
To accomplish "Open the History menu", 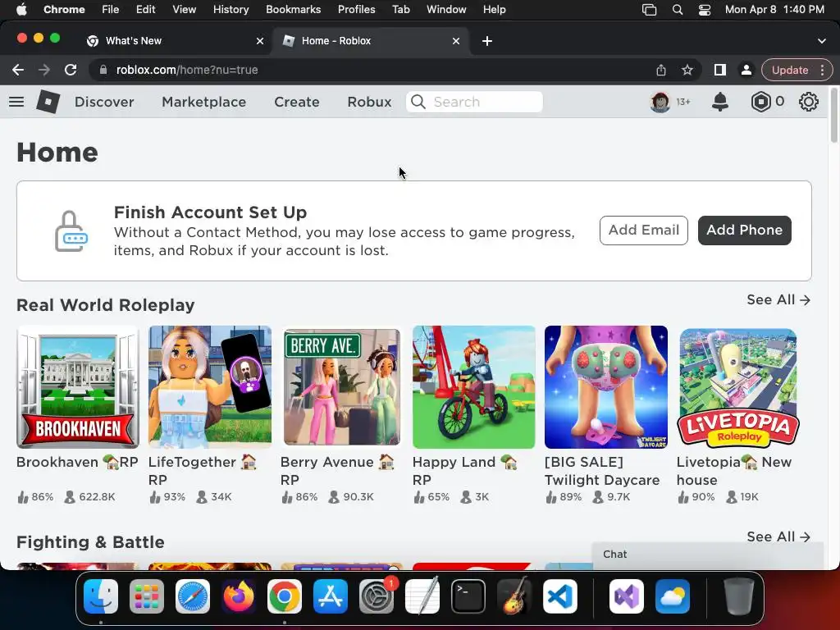I will click(x=231, y=10).
